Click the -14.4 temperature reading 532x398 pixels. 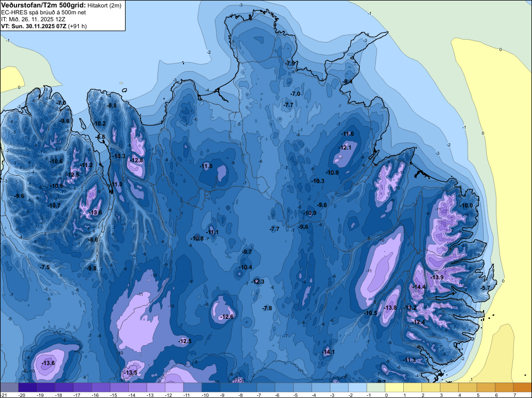pyautogui.click(x=419, y=287)
